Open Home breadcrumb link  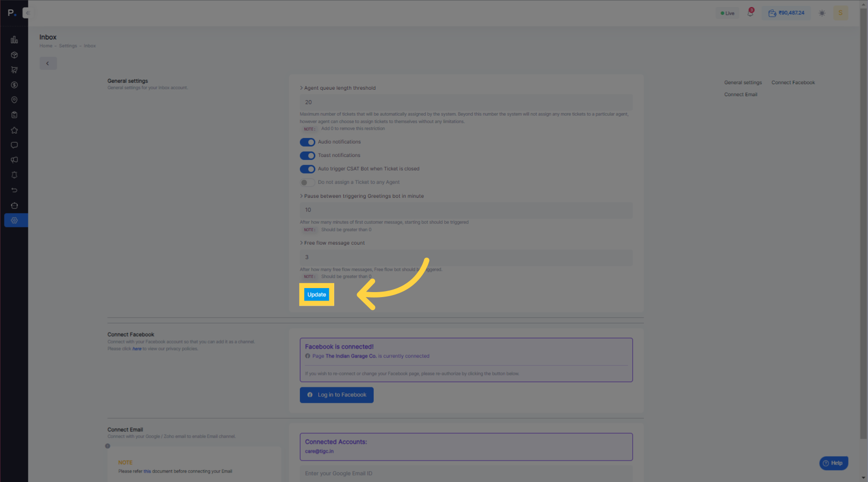[x=46, y=46]
